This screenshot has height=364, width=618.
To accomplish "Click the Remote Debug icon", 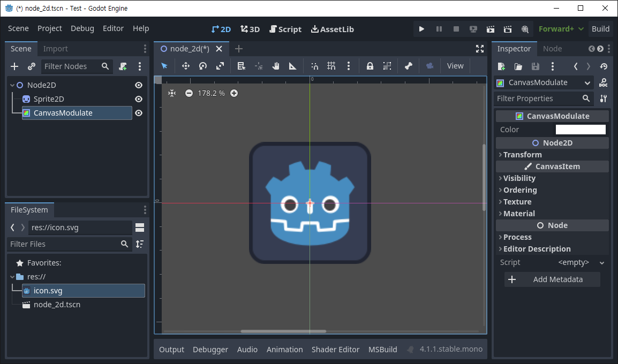I will (473, 29).
